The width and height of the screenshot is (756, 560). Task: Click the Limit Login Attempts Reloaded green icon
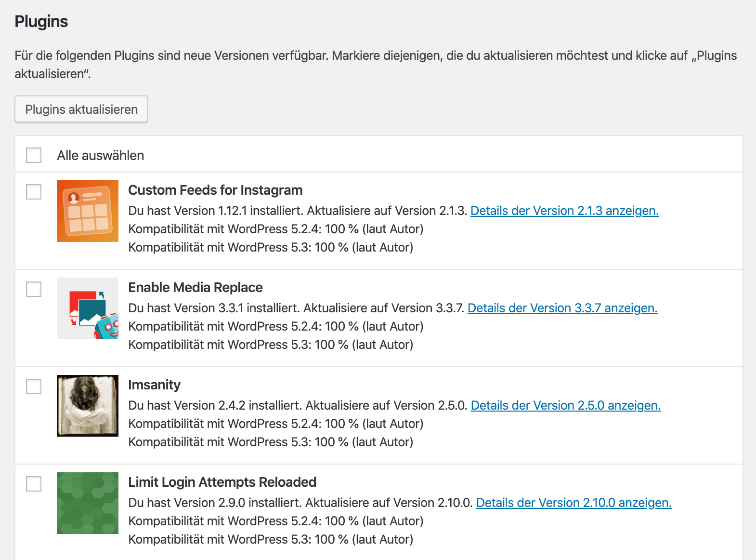pos(88,503)
